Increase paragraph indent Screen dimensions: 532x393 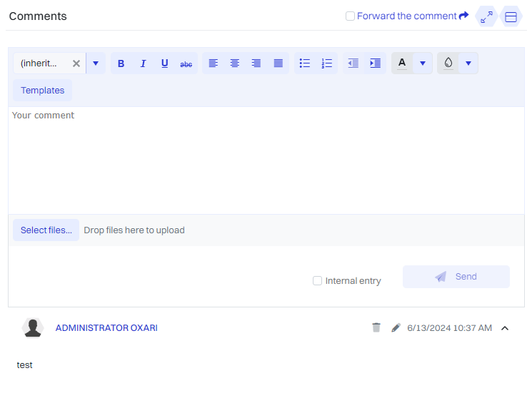(x=375, y=63)
